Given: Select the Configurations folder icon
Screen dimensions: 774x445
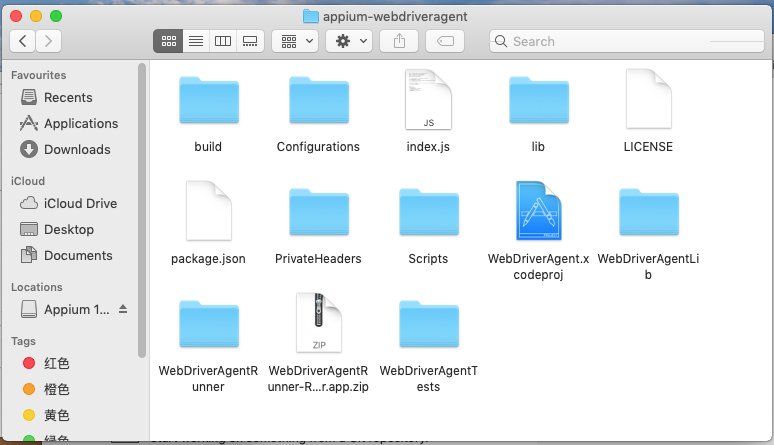Looking at the screenshot, I should coord(319,100).
